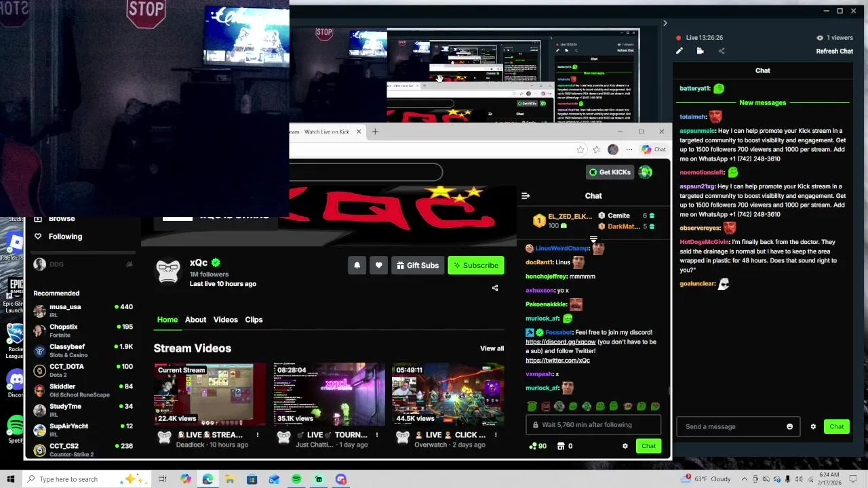This screenshot has height=488, width=868.
Task: Click Refresh Chat in the dashboard
Action: click(x=834, y=52)
